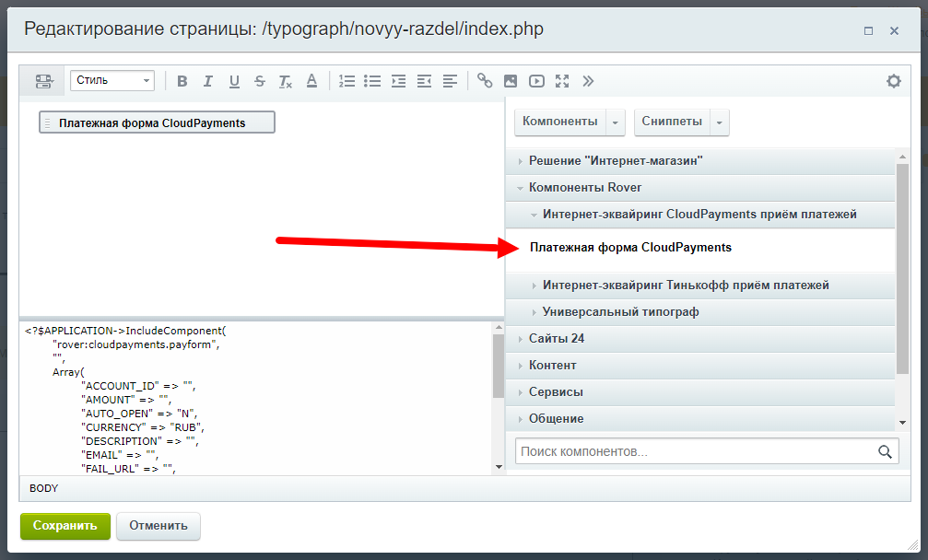Click the Array( code line

point(68,372)
